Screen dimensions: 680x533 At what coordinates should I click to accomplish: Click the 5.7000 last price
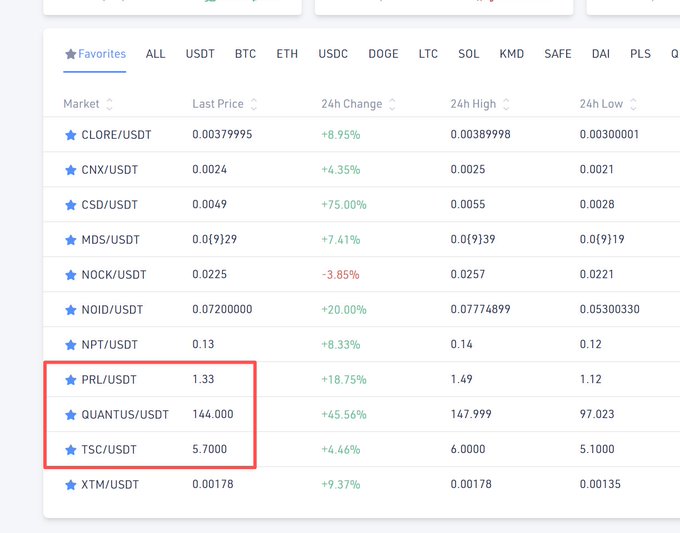coord(209,449)
